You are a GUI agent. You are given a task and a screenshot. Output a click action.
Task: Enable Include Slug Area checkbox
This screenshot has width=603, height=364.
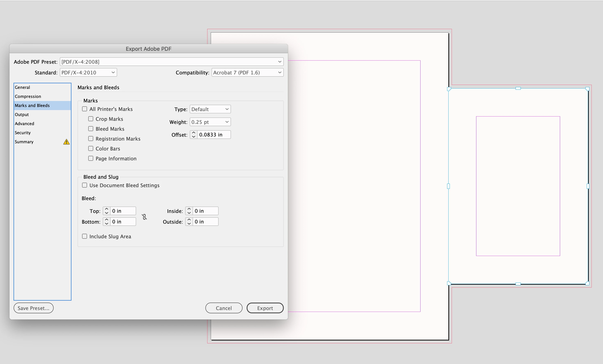(85, 236)
